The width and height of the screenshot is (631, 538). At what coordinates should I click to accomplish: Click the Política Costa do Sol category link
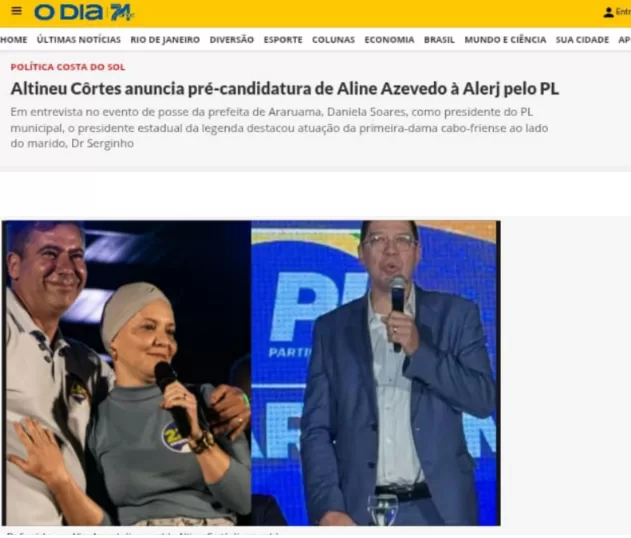68,67
